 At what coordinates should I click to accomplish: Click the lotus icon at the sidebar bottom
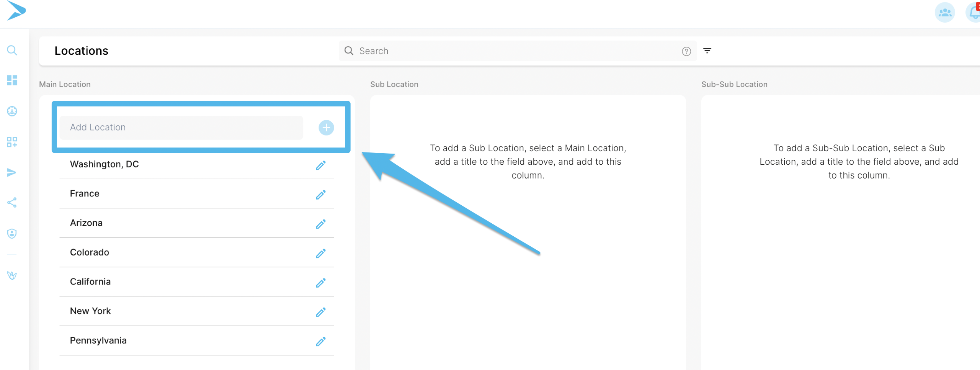tap(12, 275)
